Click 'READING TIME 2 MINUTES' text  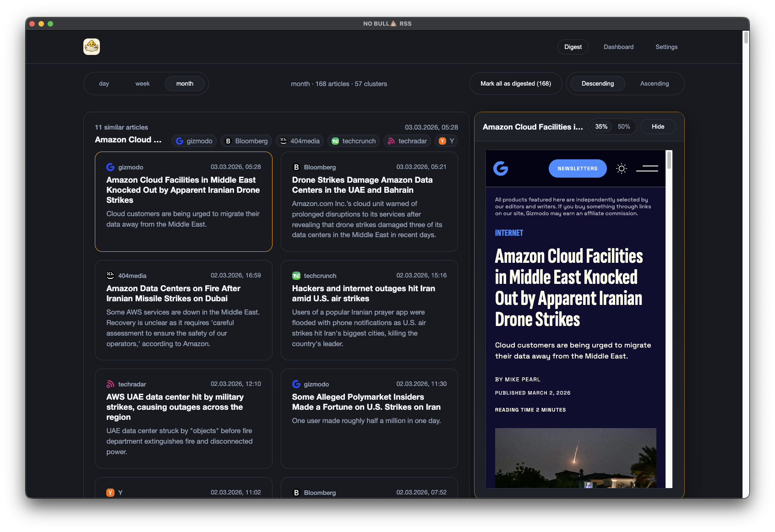tap(530, 410)
